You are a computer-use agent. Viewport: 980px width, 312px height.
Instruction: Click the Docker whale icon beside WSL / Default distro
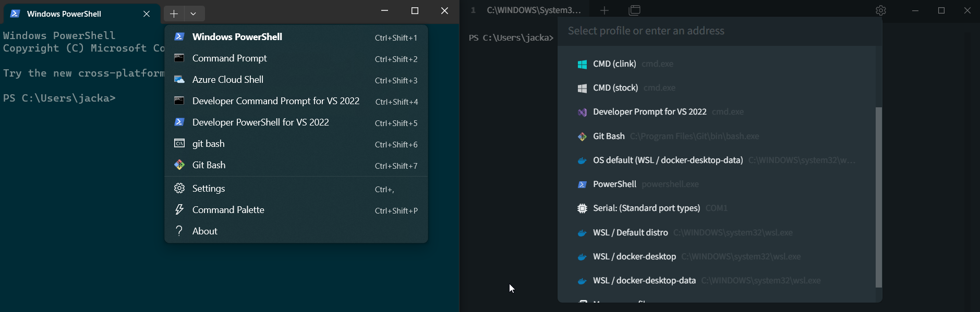(x=582, y=233)
